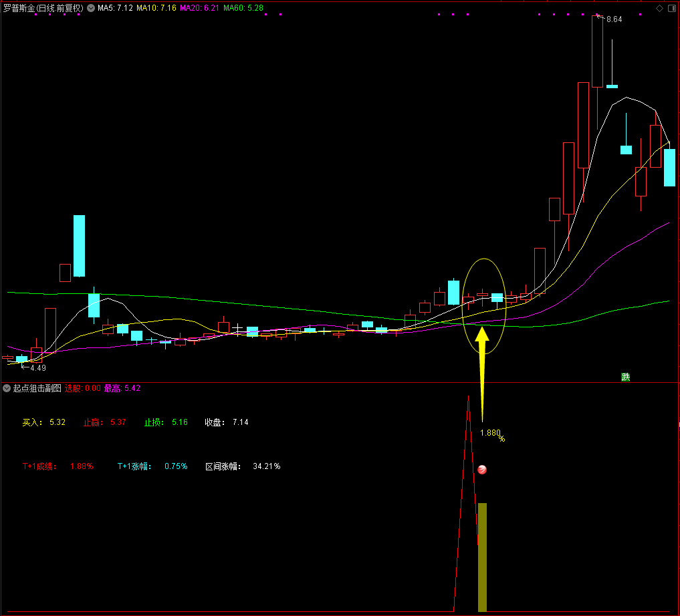Click the green 跌 marker on the chart
The height and width of the screenshot is (616, 680).
pos(625,377)
